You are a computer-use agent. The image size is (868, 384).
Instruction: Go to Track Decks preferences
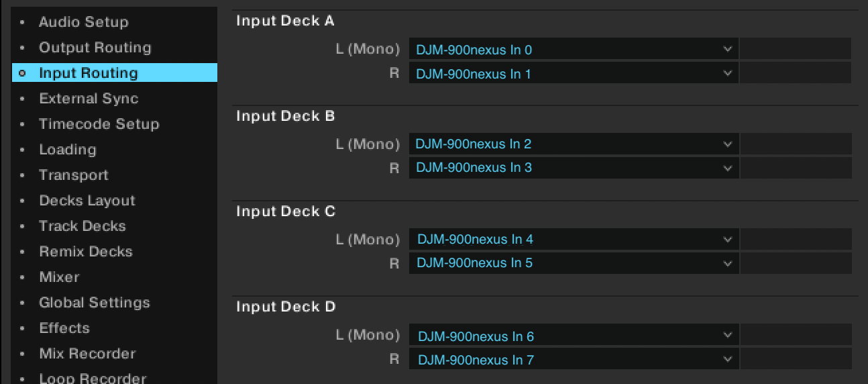pyautogui.click(x=83, y=226)
